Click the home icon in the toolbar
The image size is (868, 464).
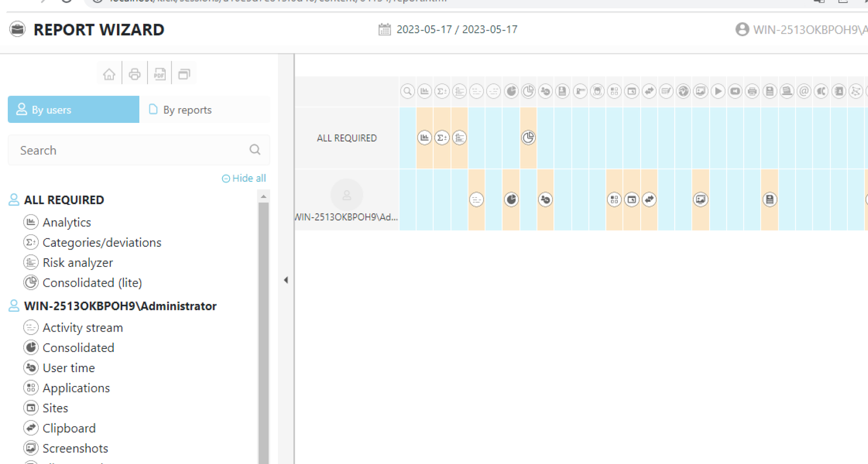pos(109,74)
